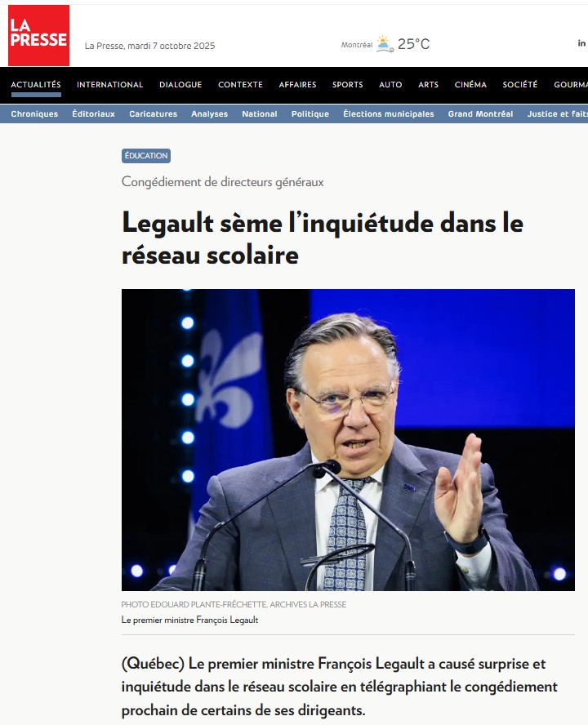The image size is (588, 725).
Task: Click the ÉDUCATION category tag
Action: (146, 156)
